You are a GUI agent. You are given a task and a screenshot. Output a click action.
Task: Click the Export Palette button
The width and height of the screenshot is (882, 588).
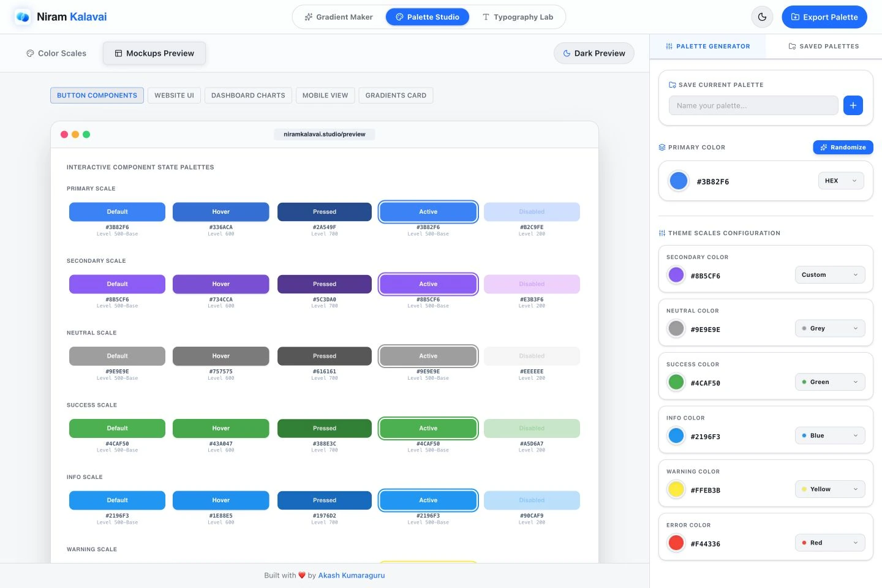coord(824,17)
